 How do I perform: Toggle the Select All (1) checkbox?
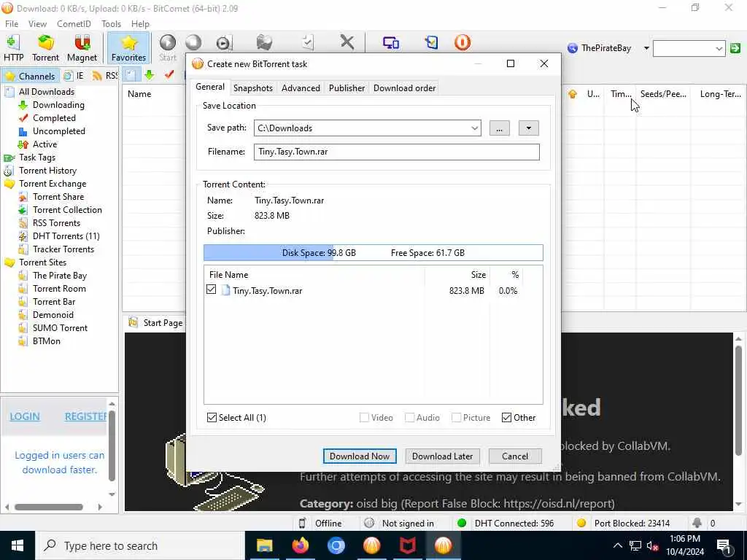(x=212, y=418)
